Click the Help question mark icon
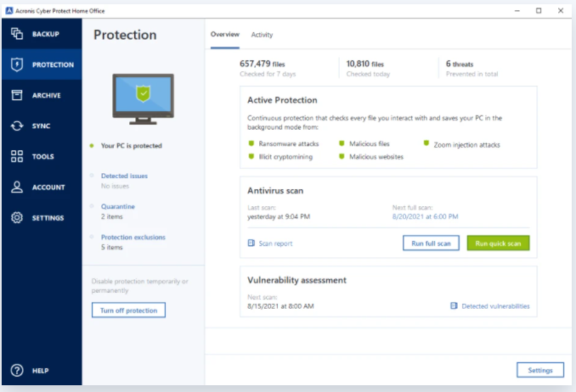 [x=17, y=370]
